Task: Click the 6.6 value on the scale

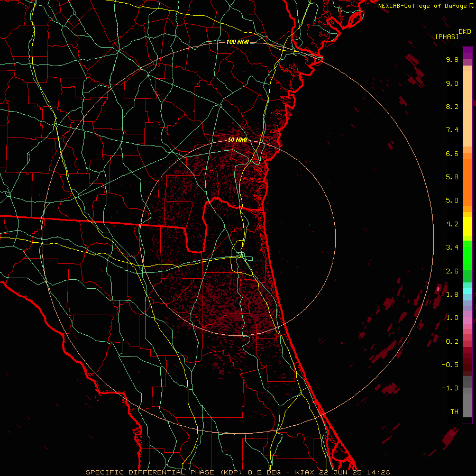Action: tap(452, 153)
